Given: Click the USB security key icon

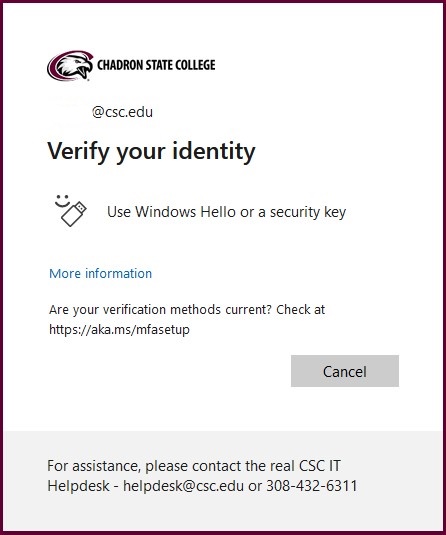Looking at the screenshot, I should coord(74,214).
